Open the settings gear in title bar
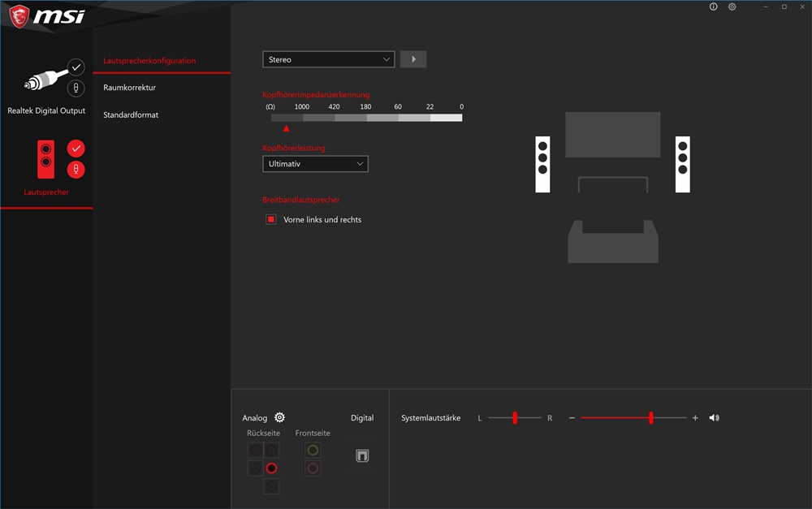Viewport: 812px width, 509px height. (732, 6)
